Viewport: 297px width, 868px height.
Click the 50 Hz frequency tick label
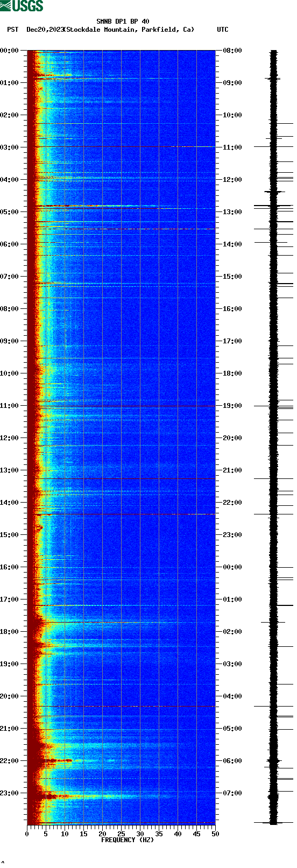(x=215, y=834)
